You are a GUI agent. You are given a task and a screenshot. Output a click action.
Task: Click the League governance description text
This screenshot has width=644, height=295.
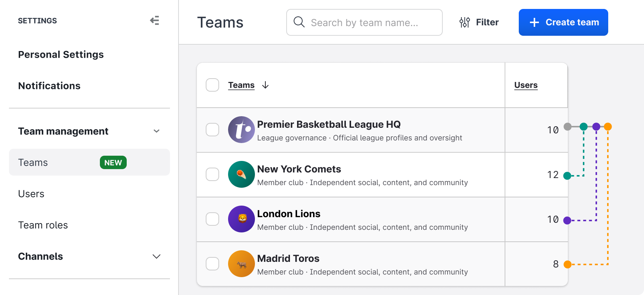click(360, 138)
